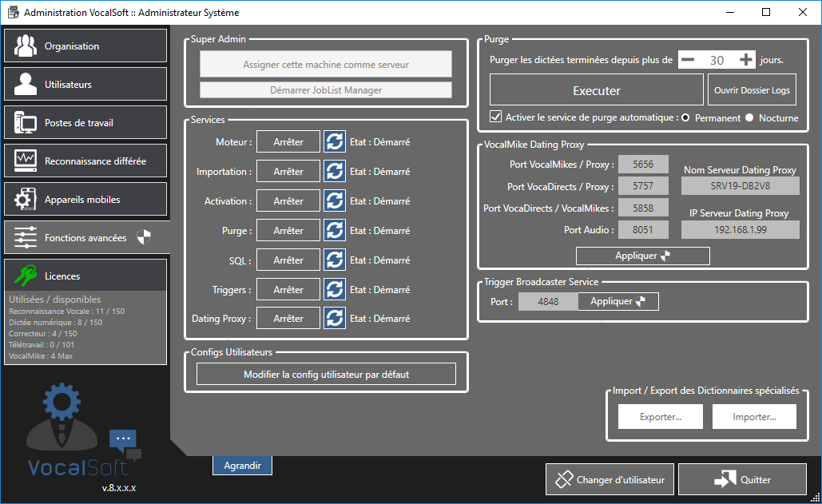
Task: Click Nom Serveur Dating Proxy field
Action: pos(741,186)
